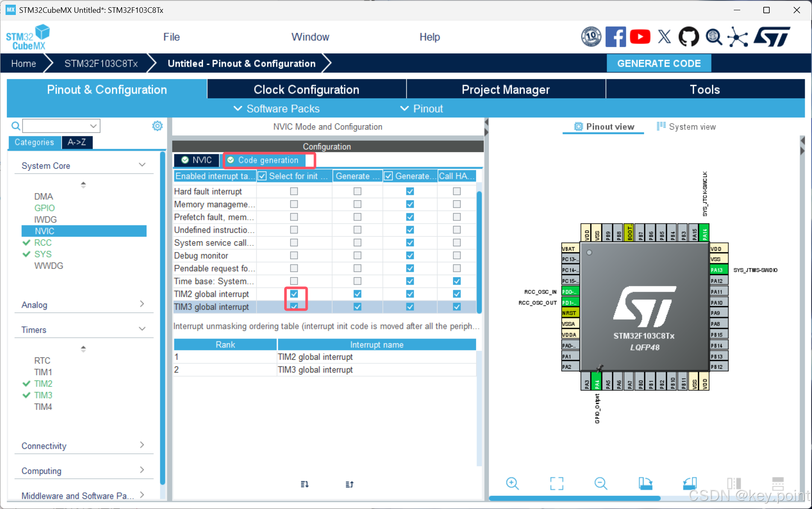The image size is (812, 509).
Task: Click the categories panel vertical scrollbar
Action: click(x=162, y=318)
